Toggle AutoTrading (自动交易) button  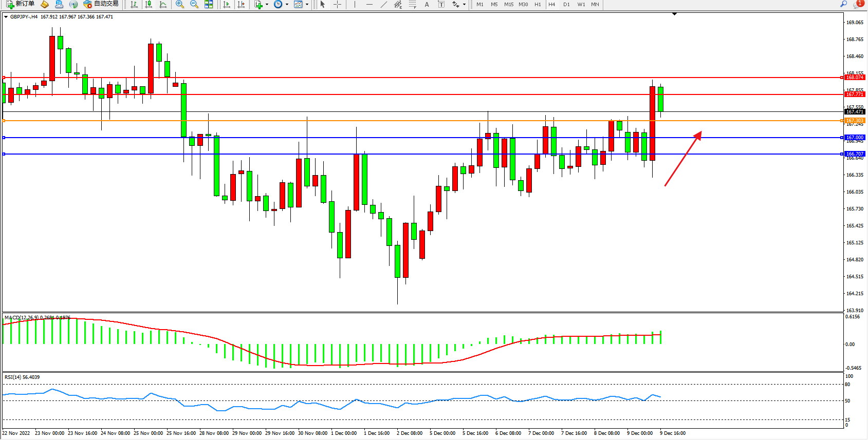point(101,4)
